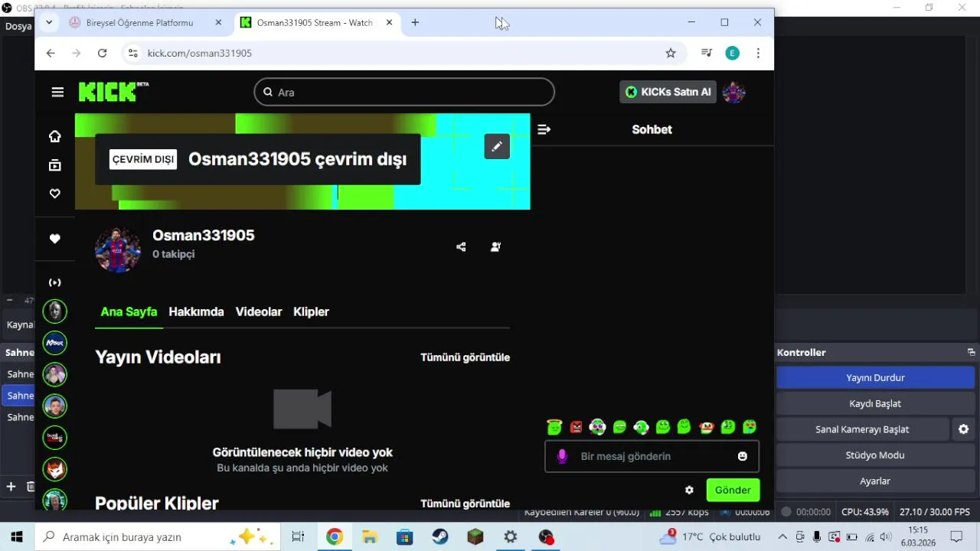Collapse the chat panel
The image size is (980, 551).
[544, 129]
